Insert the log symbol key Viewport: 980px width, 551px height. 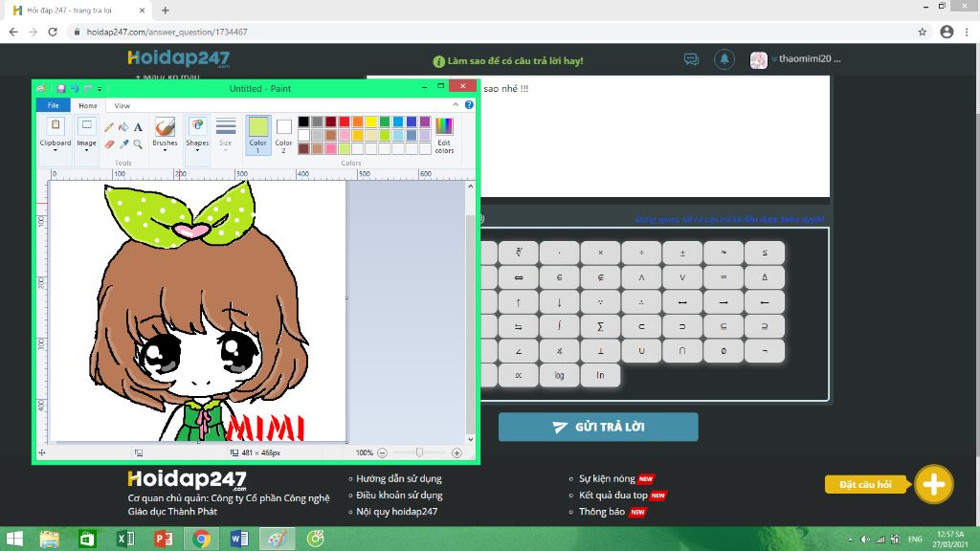pyautogui.click(x=559, y=375)
